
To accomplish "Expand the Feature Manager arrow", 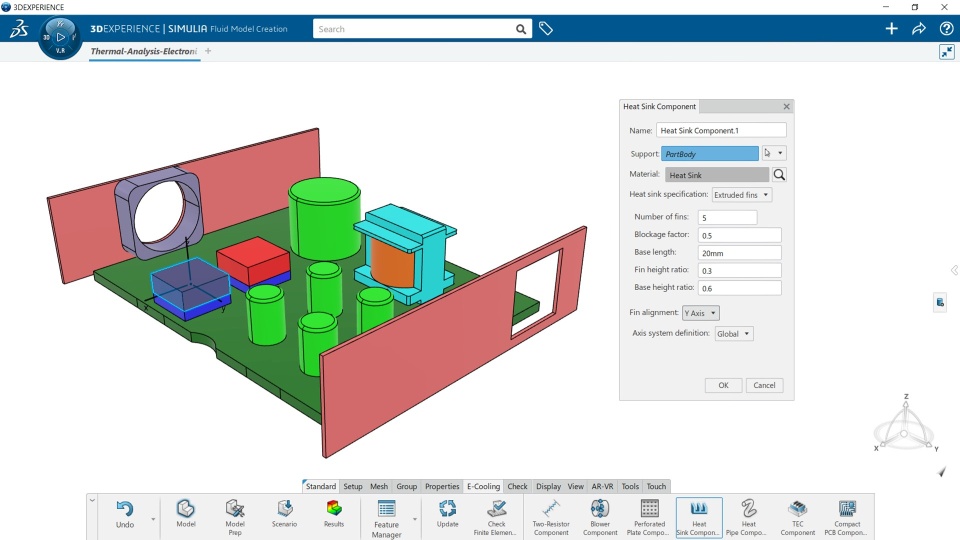I will (x=414, y=519).
